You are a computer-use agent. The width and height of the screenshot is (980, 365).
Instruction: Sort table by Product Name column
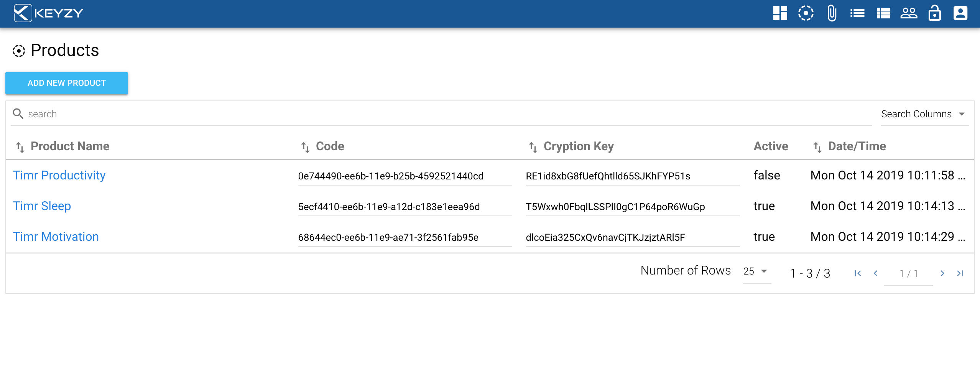pyautogui.click(x=70, y=146)
